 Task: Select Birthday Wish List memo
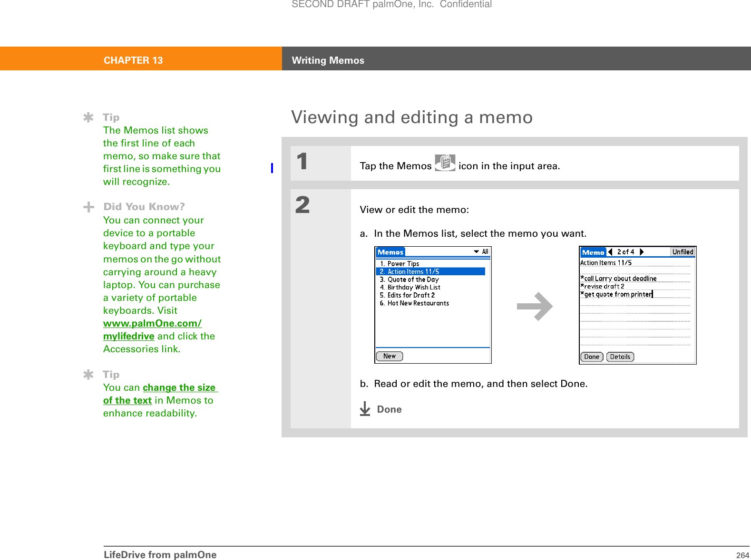[410, 287]
